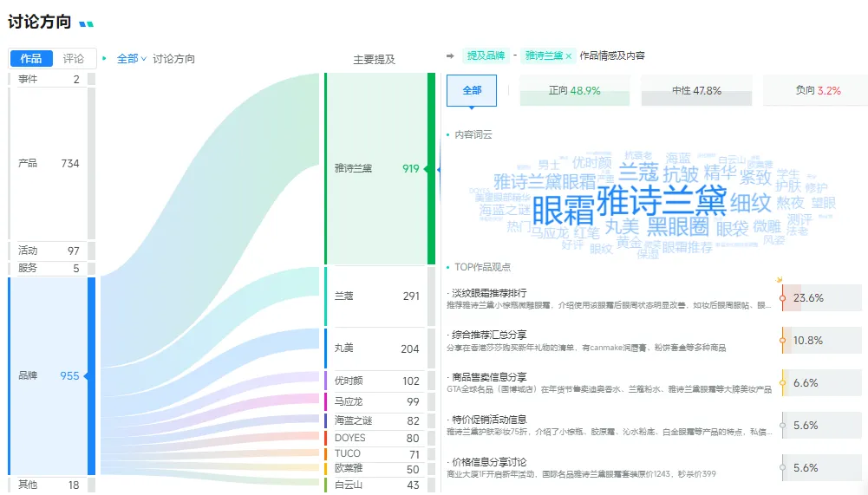The image size is (868, 495).
Task: Select the 活动 97 category row
Action: pyautogui.click(x=51, y=251)
